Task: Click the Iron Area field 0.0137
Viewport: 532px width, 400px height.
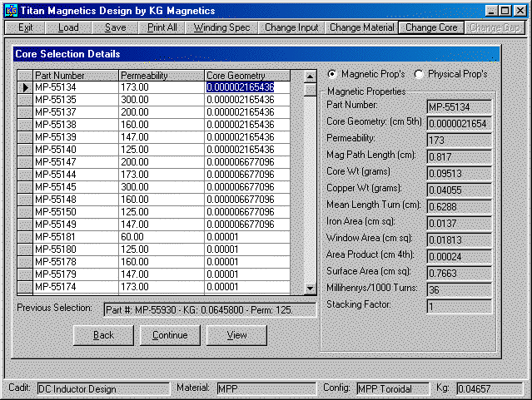Action: [x=460, y=224]
